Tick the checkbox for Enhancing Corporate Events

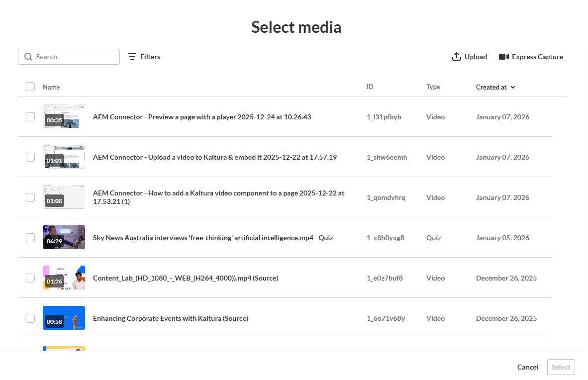pyautogui.click(x=30, y=318)
